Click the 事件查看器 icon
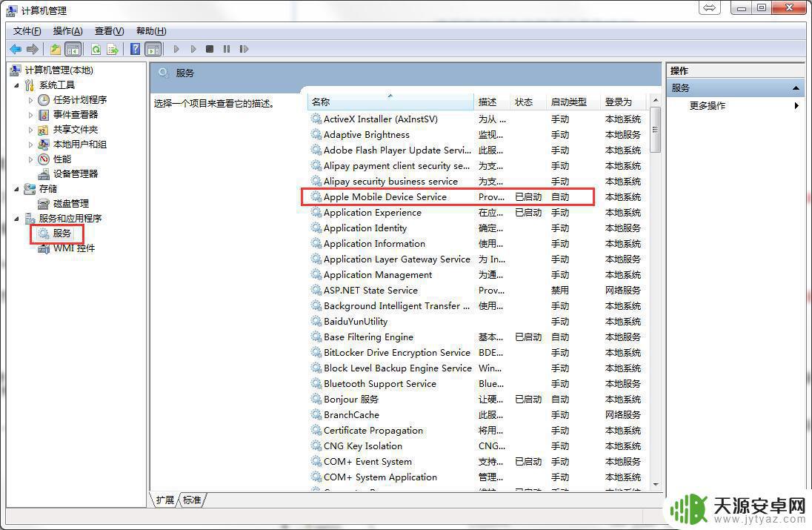This screenshot has width=812, height=530. pos(44,115)
